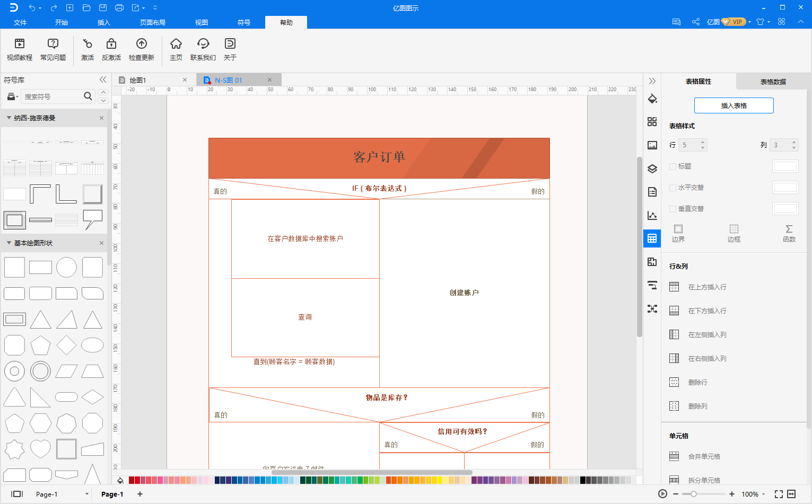Select the heart shape thumbnail
812x504 pixels.
tap(40, 449)
